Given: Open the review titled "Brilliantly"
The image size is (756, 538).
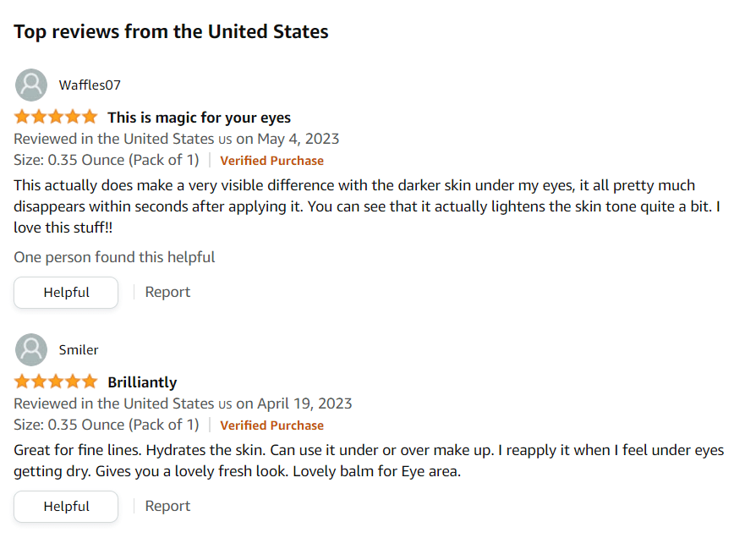Looking at the screenshot, I should pyautogui.click(x=142, y=382).
